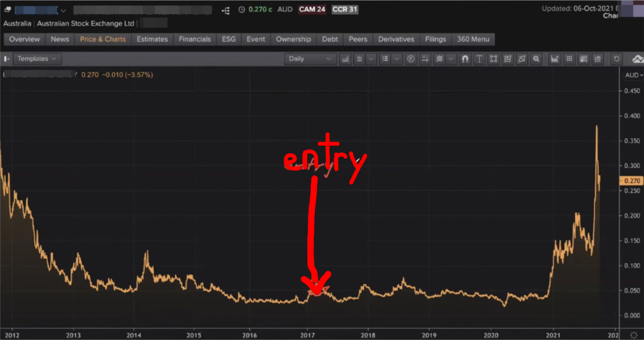Toggle the magnet snap tool
The width and height of the screenshot is (644, 340).
465,59
